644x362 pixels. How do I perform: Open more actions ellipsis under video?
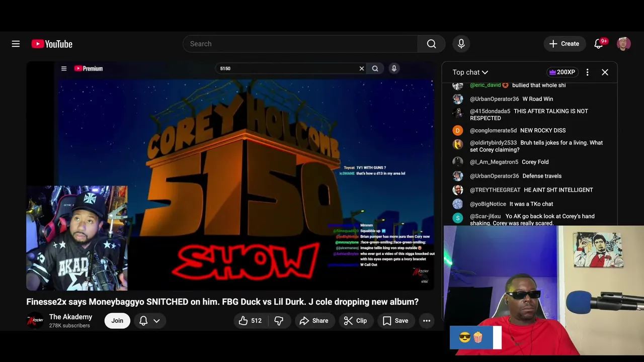(x=427, y=321)
